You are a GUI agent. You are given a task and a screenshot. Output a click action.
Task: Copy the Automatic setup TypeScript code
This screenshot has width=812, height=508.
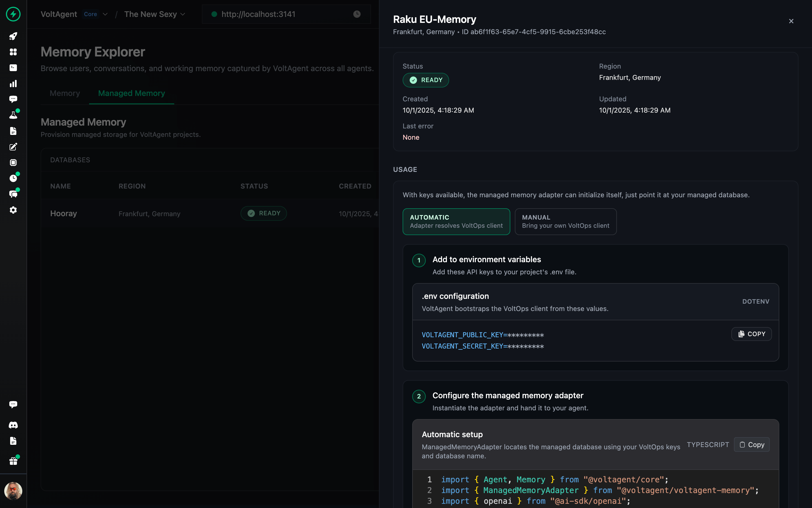pos(752,444)
